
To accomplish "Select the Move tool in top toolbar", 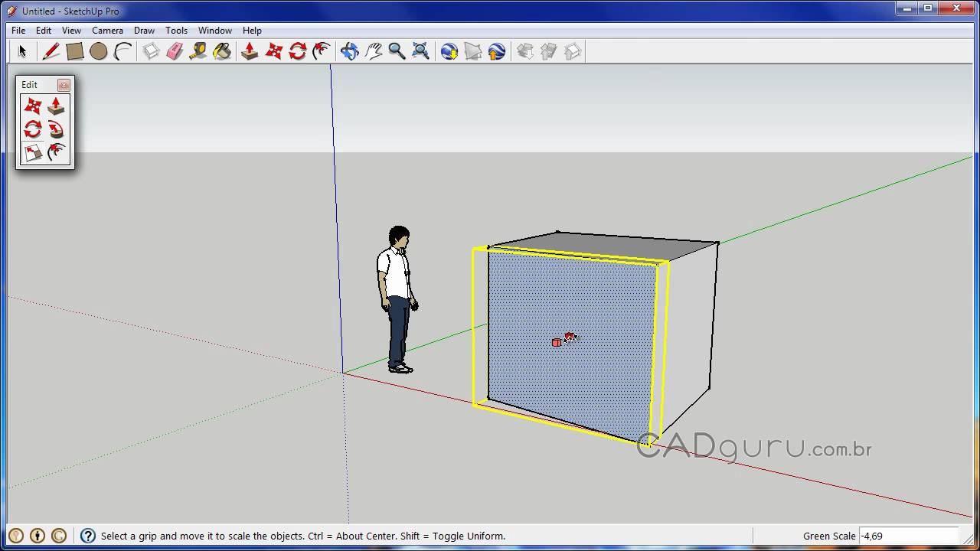I will [x=274, y=51].
